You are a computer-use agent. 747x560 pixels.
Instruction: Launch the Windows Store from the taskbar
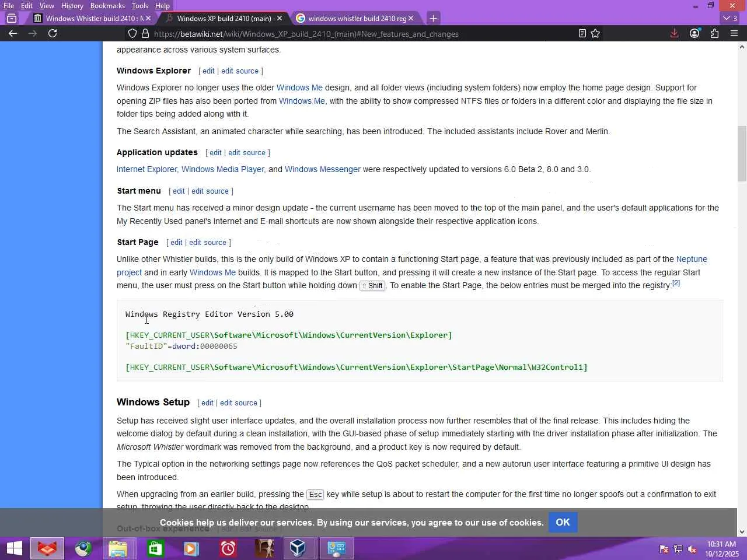click(x=155, y=548)
